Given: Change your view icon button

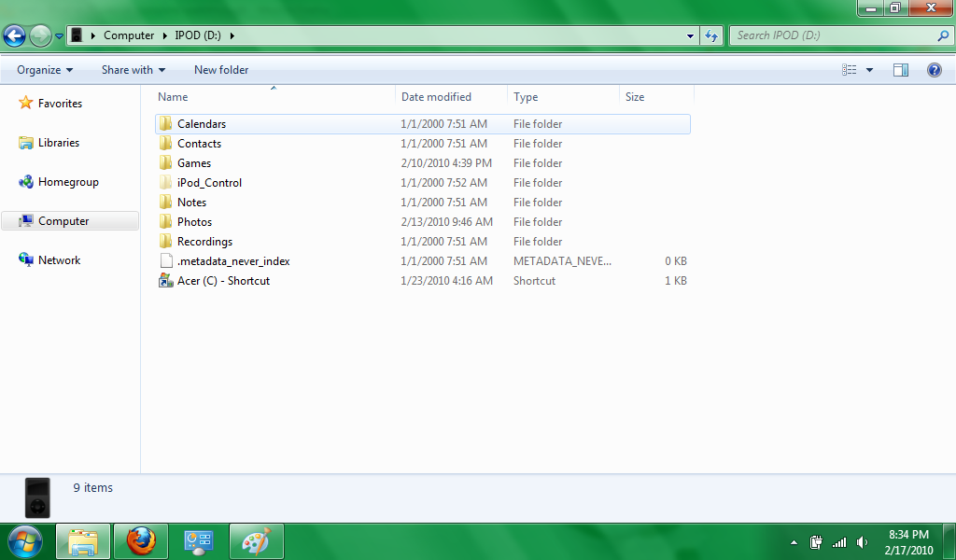Looking at the screenshot, I should (849, 70).
